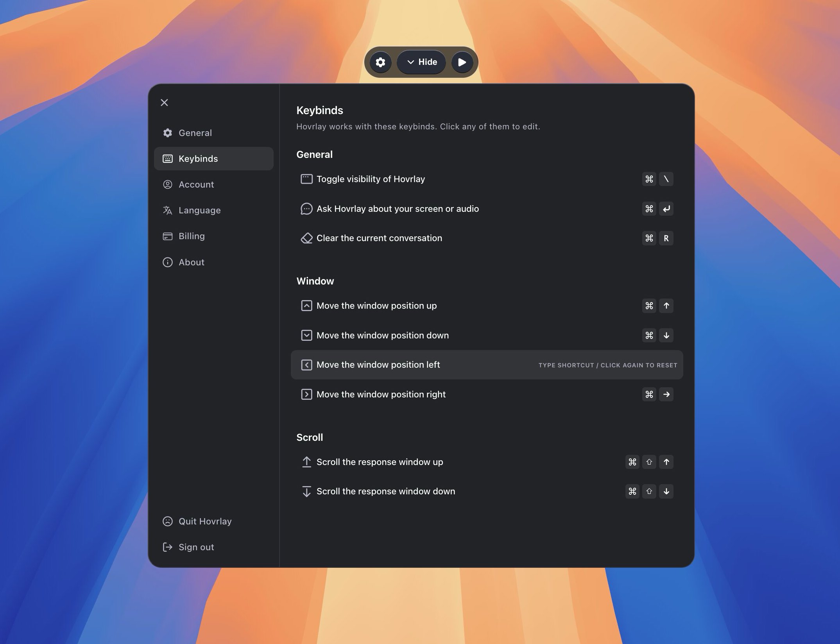Click the scroll-down arrow icon for response window
The width and height of the screenshot is (840, 644).
(x=306, y=491)
